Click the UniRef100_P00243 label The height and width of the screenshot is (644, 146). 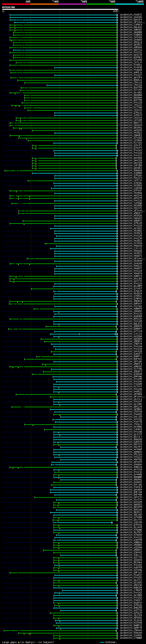pos(131,151)
